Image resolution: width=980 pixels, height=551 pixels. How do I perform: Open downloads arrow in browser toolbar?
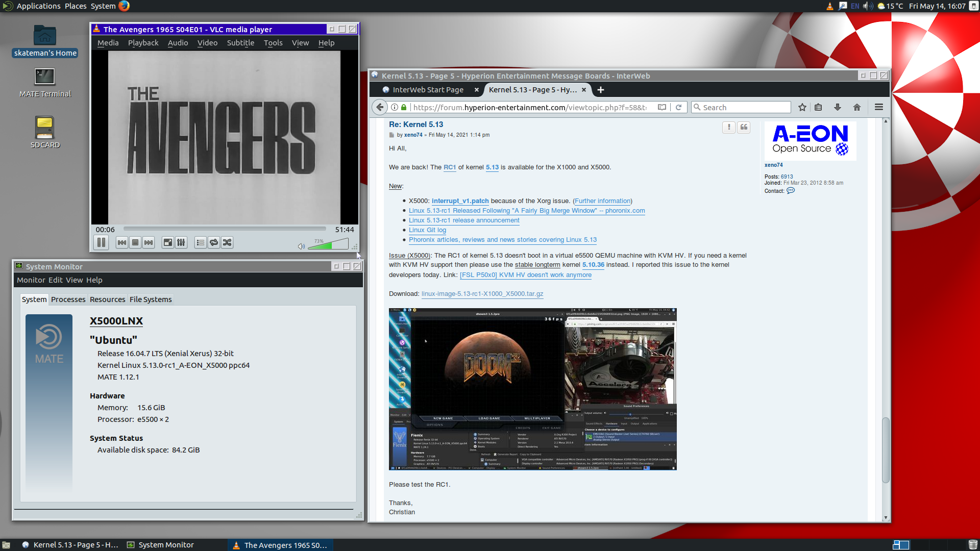(x=838, y=107)
